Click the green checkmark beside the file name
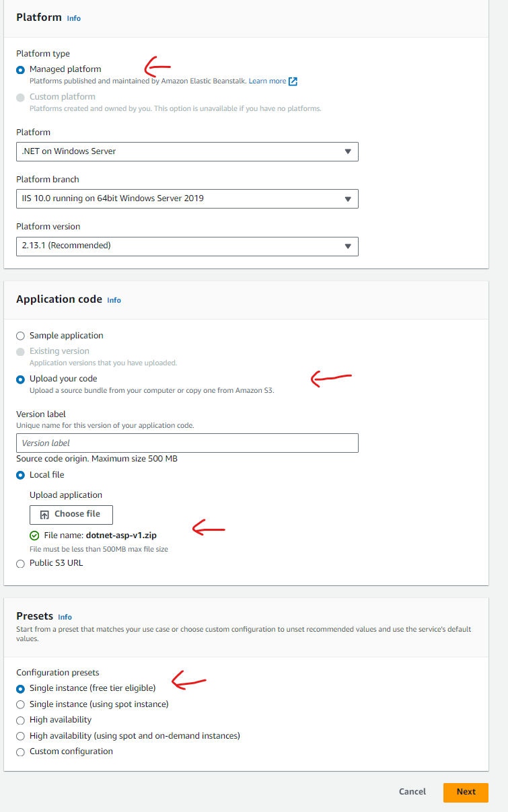The image size is (508, 812). coord(34,536)
